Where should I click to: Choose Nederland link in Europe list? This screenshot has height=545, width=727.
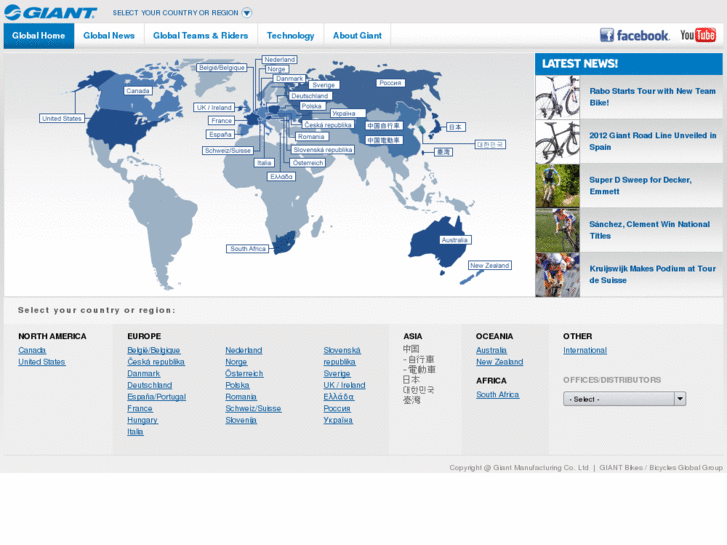pyautogui.click(x=244, y=350)
